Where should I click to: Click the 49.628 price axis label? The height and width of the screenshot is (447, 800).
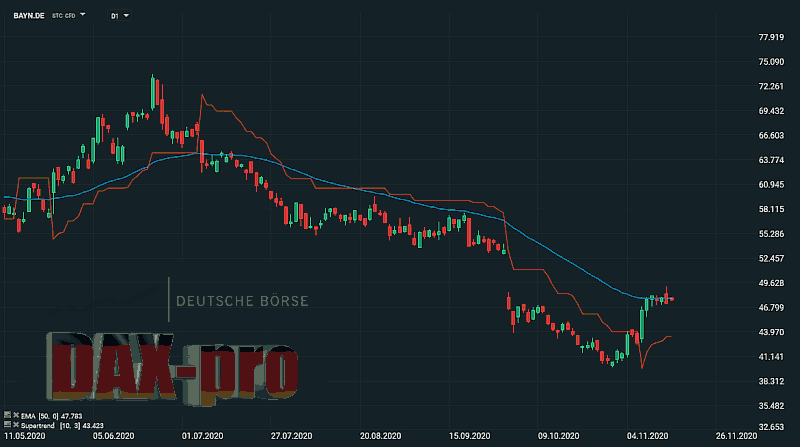coord(771,283)
